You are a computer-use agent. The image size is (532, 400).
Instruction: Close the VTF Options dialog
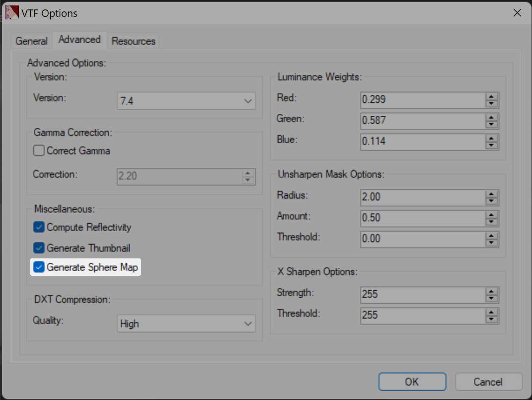(517, 13)
